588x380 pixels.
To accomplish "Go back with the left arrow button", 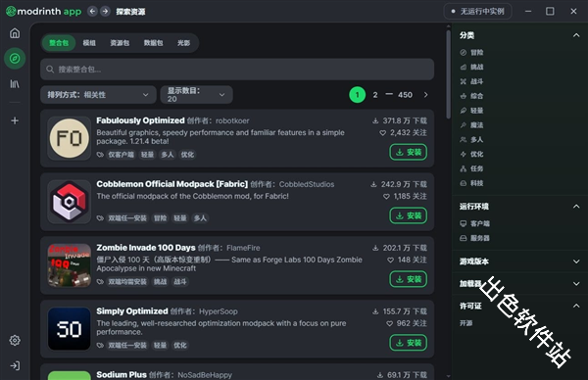I will pyautogui.click(x=92, y=11).
